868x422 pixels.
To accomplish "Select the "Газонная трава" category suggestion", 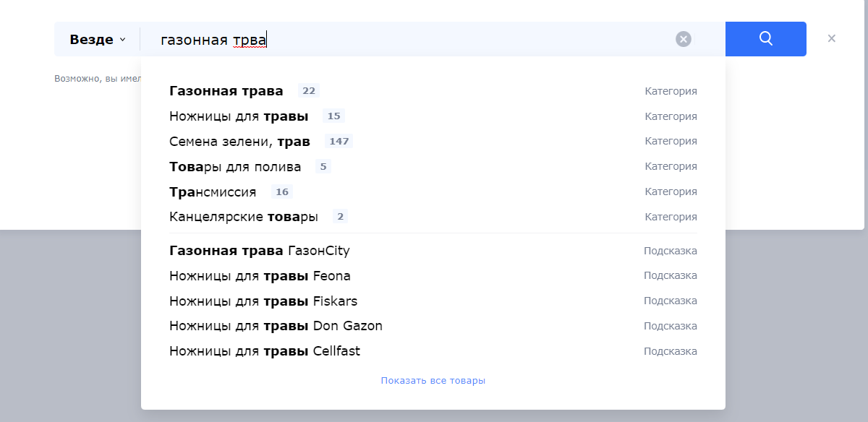I will click(226, 91).
